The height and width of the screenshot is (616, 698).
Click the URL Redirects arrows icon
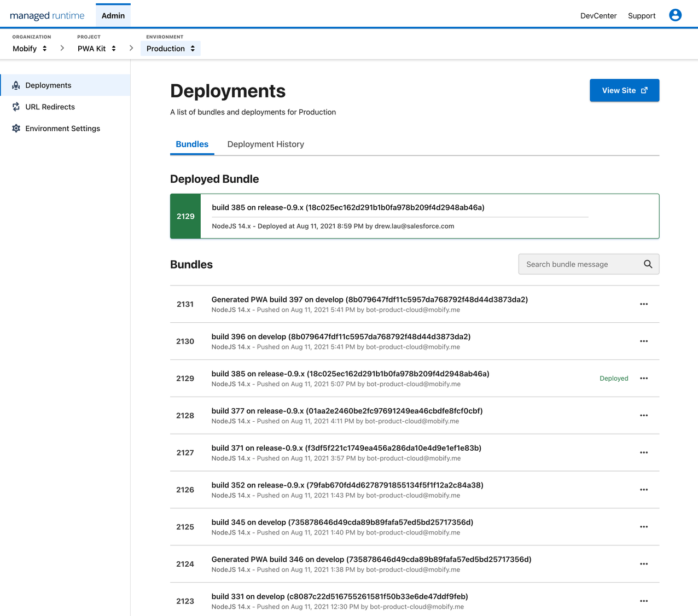pyautogui.click(x=16, y=107)
